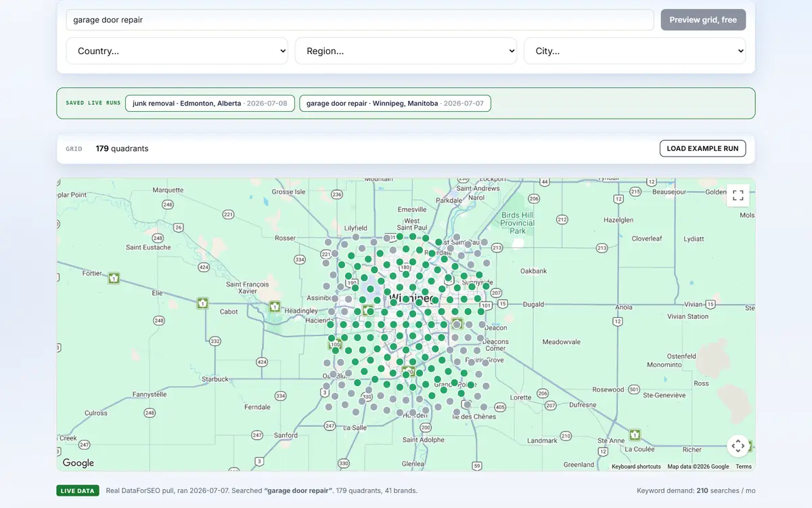The width and height of the screenshot is (812, 508).
Task: Click the Google logo on the map
Action: pos(78,463)
